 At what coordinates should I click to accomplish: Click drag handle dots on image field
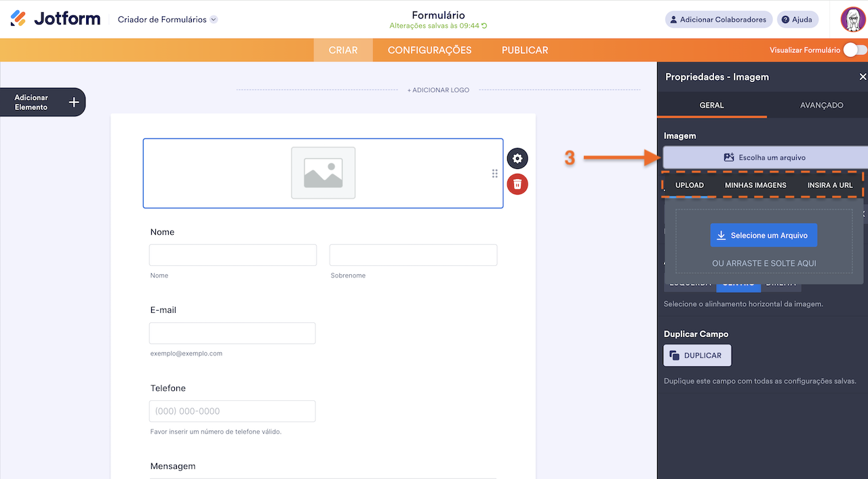[x=495, y=174]
